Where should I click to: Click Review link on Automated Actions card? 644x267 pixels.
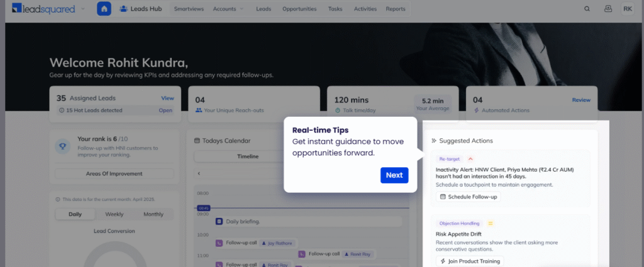tap(581, 100)
